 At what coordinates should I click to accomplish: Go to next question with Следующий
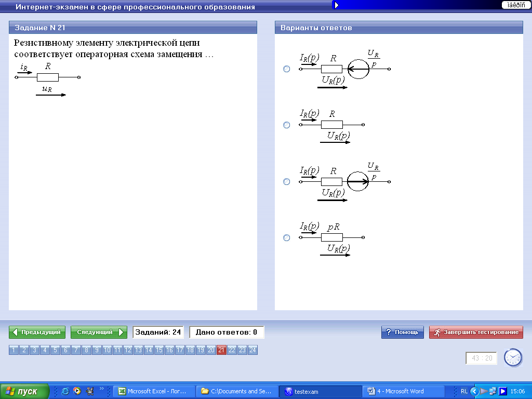coord(99,332)
